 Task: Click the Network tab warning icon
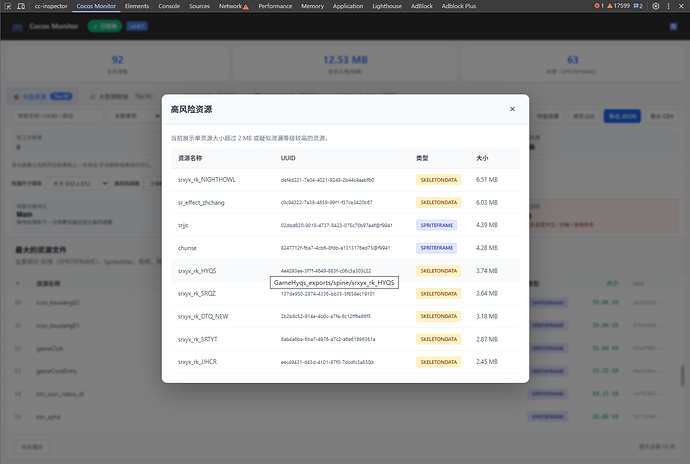coord(246,7)
